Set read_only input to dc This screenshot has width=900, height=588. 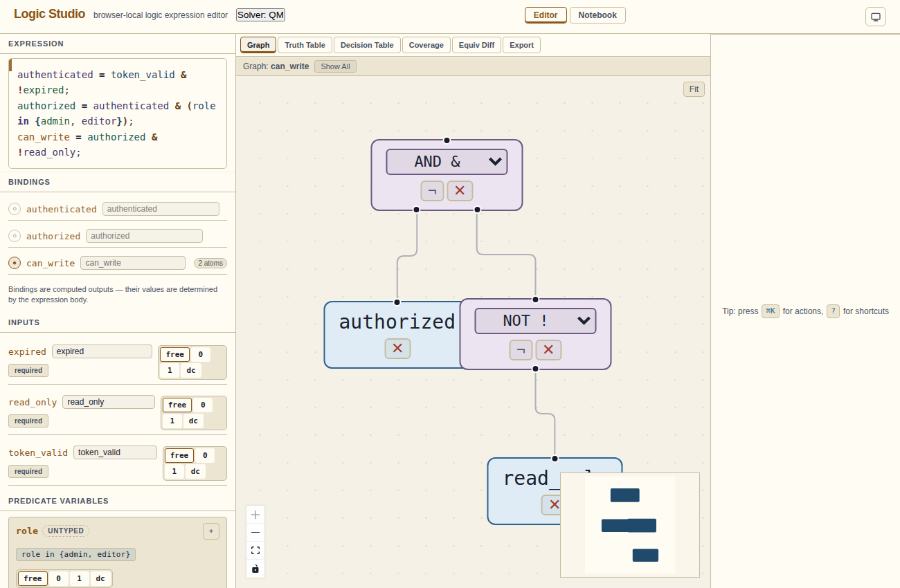pyautogui.click(x=193, y=421)
